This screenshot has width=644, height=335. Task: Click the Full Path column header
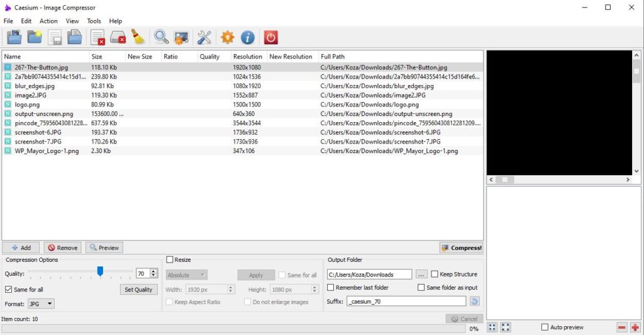(401, 56)
